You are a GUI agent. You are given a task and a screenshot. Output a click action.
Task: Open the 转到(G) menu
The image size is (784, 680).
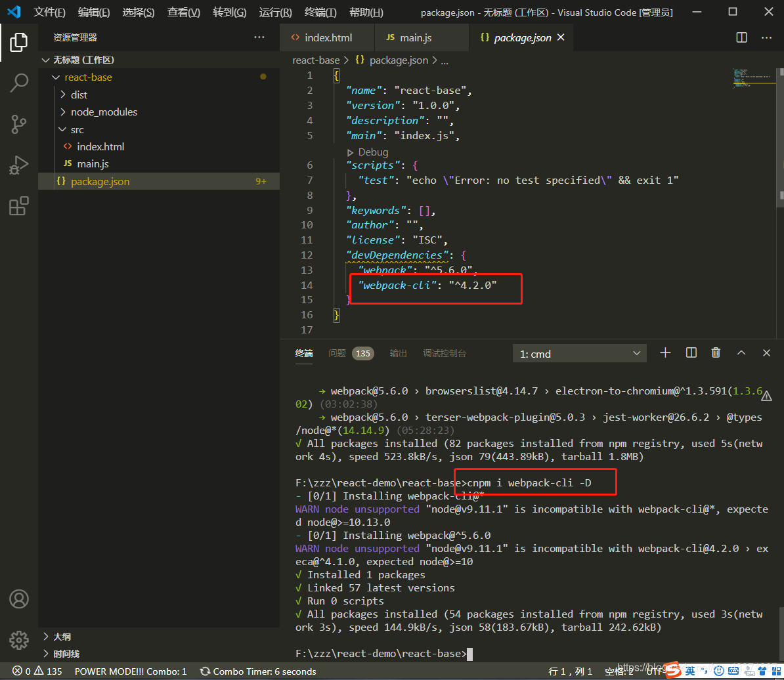[230, 12]
